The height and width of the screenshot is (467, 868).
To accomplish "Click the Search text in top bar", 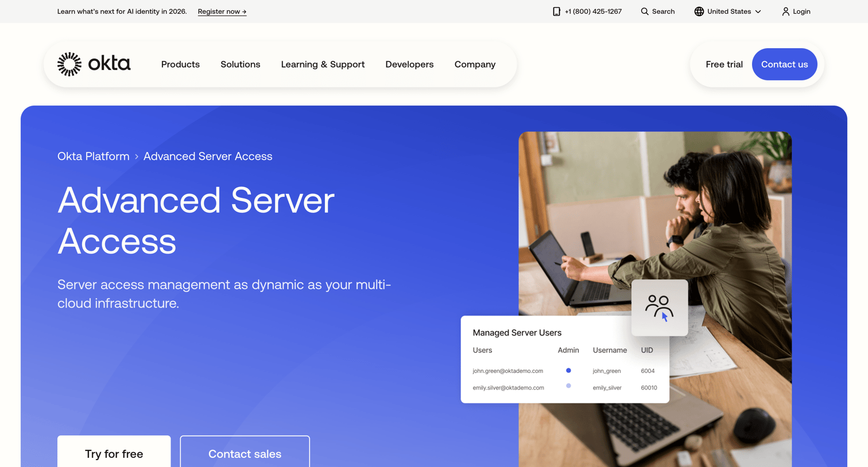I will pos(663,11).
